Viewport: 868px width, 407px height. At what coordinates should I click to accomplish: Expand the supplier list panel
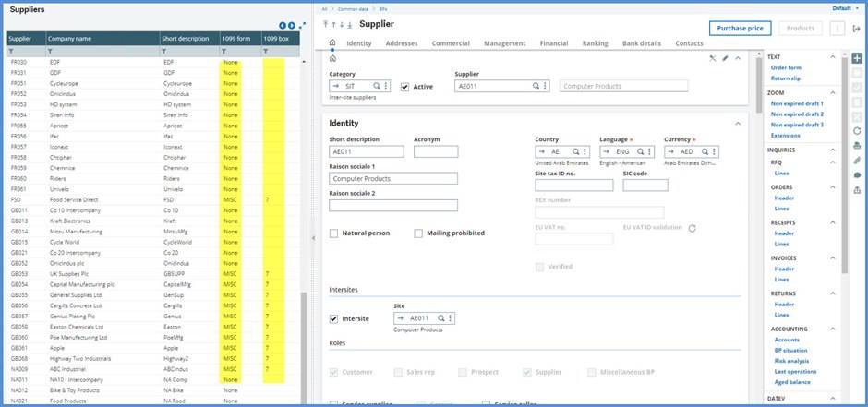click(302, 26)
